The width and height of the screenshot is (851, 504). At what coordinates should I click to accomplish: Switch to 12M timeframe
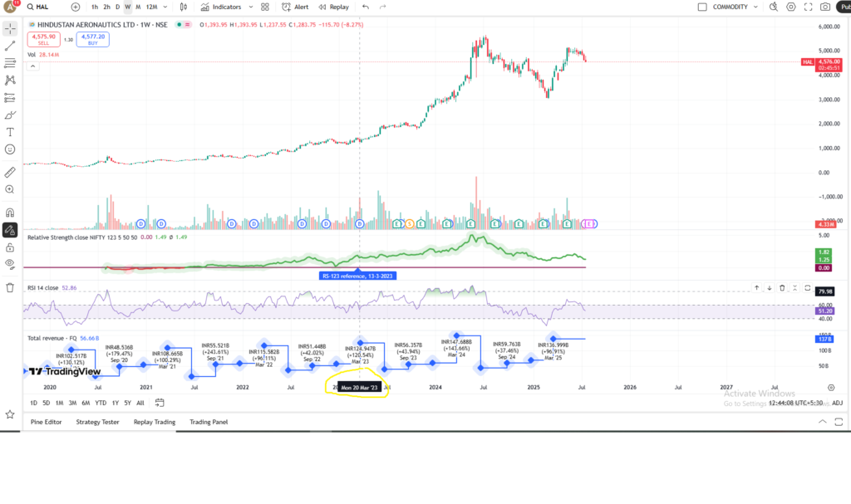(151, 7)
